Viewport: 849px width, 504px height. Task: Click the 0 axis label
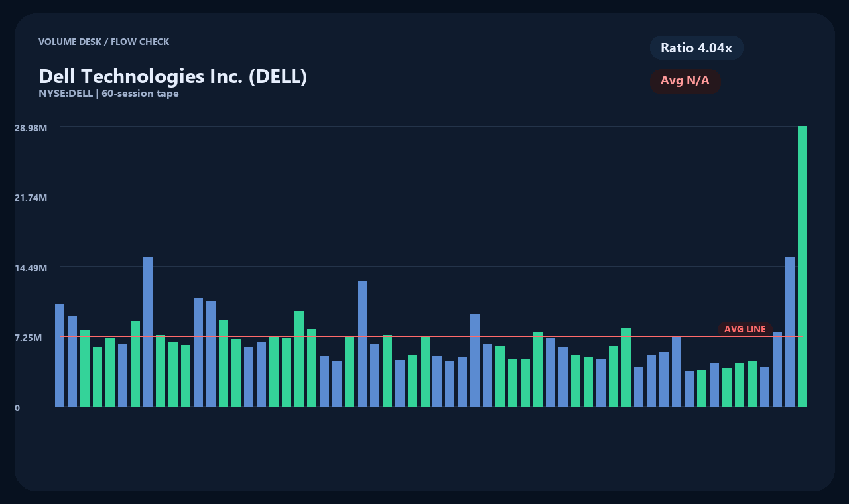[17, 408]
